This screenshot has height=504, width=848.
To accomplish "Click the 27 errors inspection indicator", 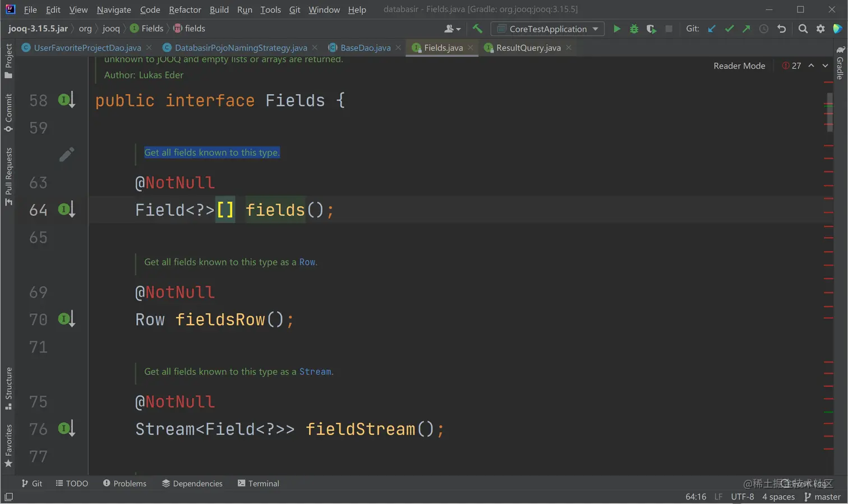I will point(791,66).
